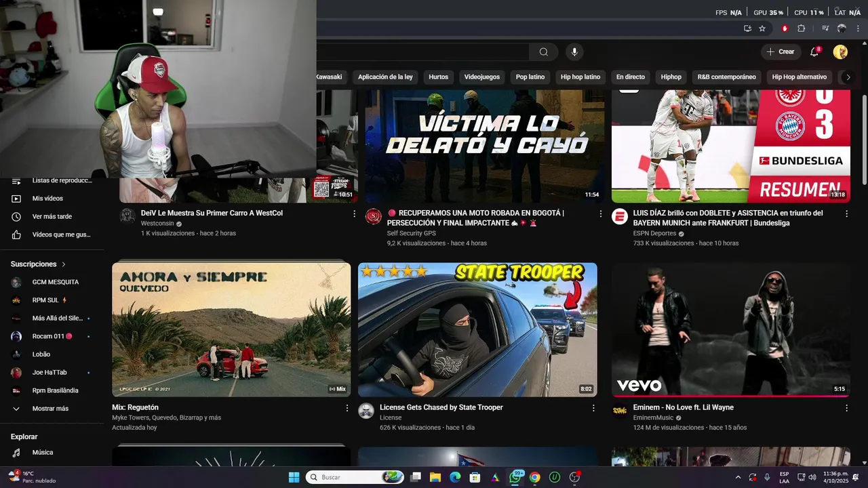Image resolution: width=868 pixels, height=488 pixels.
Task: Open the Chrome three-dot menu
Action: click(858, 28)
